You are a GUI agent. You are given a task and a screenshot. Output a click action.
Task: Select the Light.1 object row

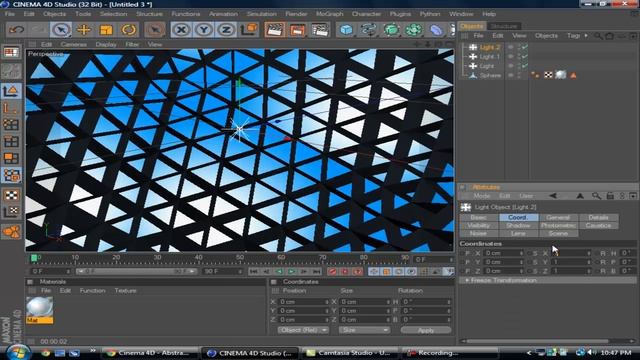pos(489,56)
